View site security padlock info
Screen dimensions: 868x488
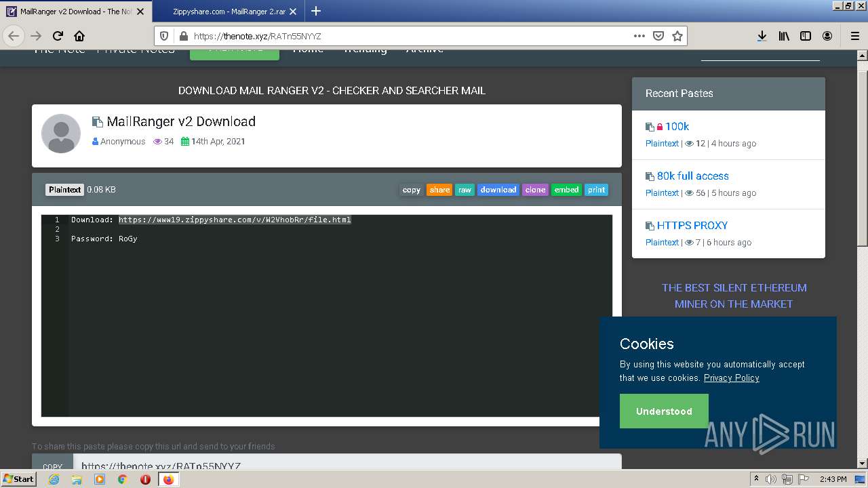(182, 36)
